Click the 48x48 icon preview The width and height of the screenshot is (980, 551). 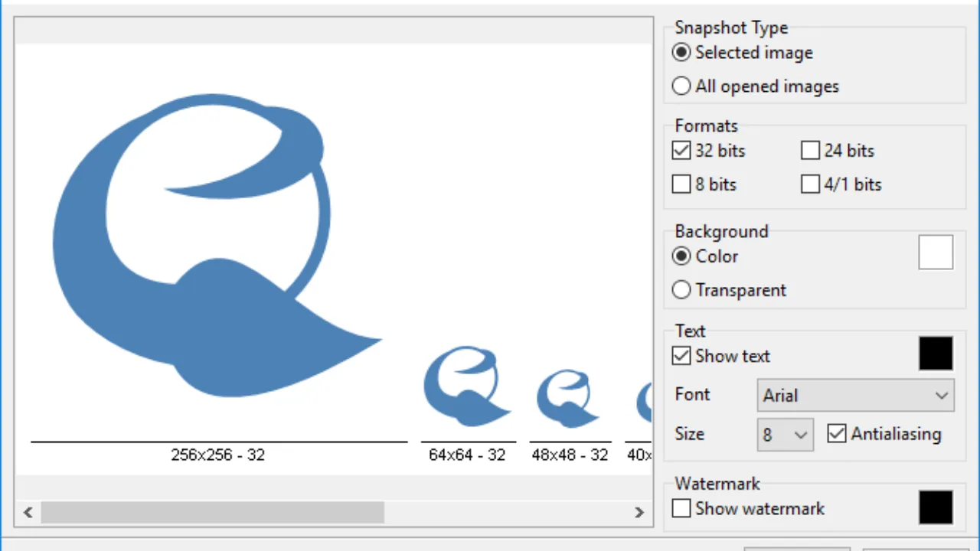567,398
